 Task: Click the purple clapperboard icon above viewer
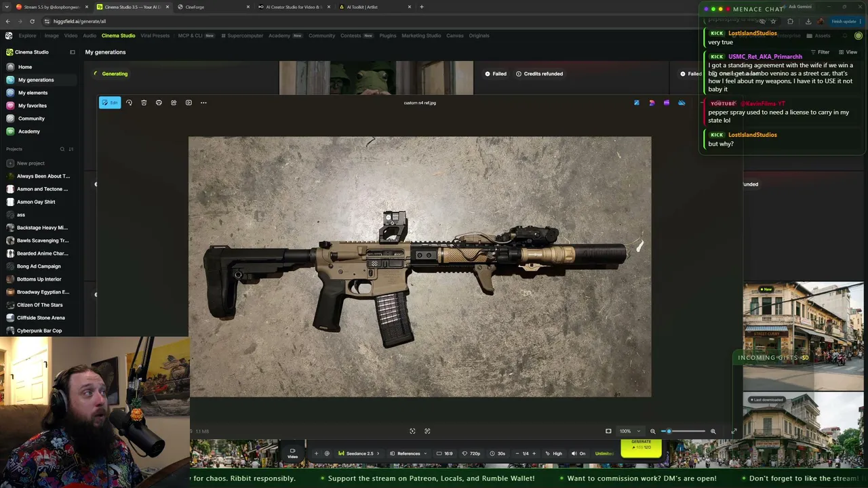point(667,103)
